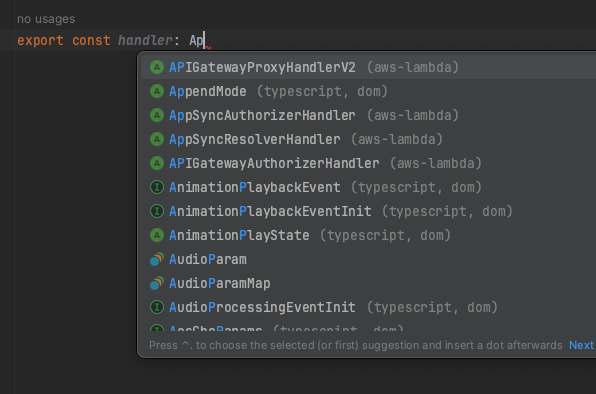The image size is (596, 394).
Task: Choose the APIGatewayAuthorizerHandler completion entry
Action: point(368,163)
